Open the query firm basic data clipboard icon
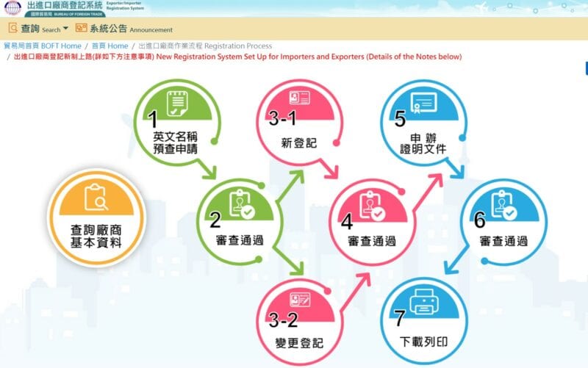Viewport: 588px width, 368px height. click(x=96, y=197)
